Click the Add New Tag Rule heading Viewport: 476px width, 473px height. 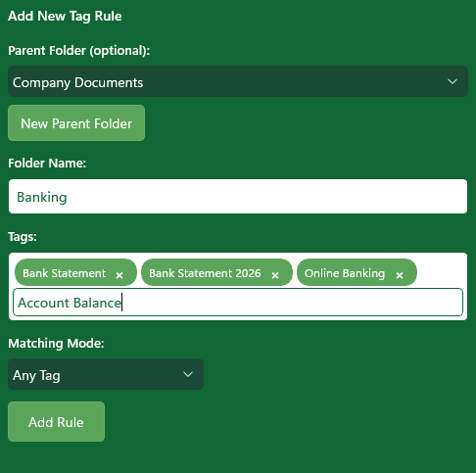(x=65, y=17)
